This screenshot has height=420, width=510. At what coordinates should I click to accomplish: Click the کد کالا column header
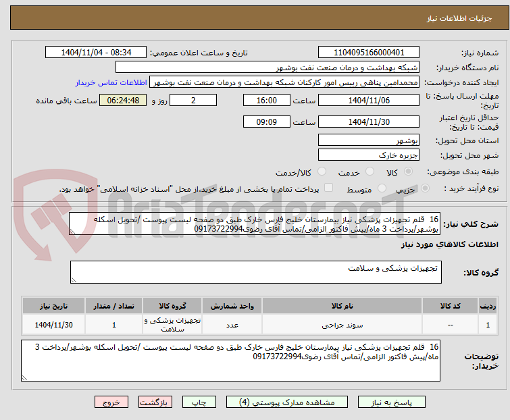(x=450, y=306)
